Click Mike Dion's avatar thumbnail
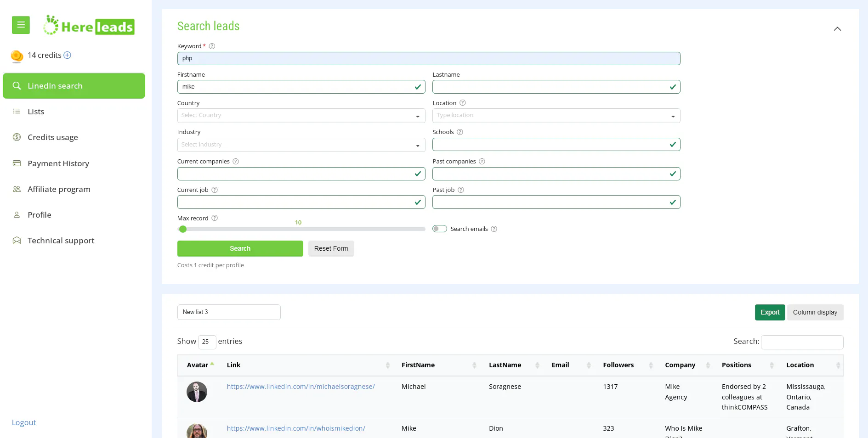This screenshot has height=438, width=868. click(197, 431)
